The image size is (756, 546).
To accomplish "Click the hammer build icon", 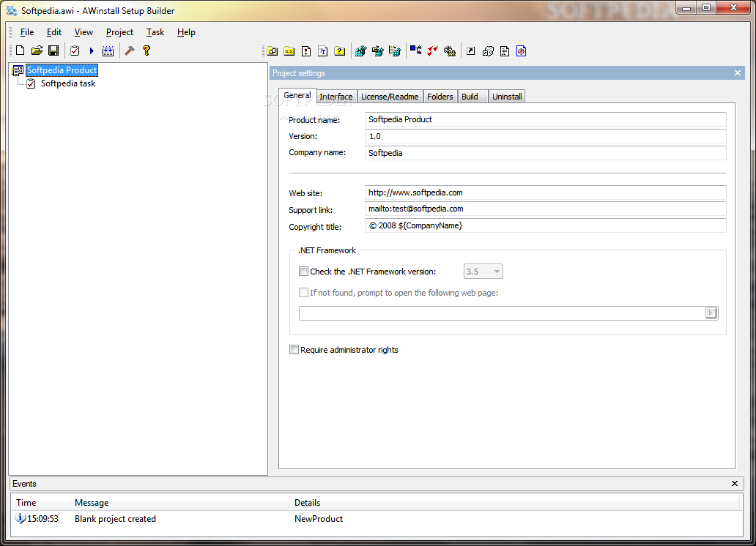I will (130, 51).
